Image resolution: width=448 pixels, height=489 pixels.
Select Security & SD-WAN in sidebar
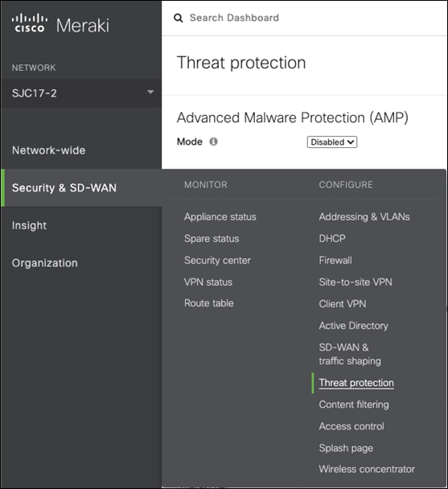point(64,187)
